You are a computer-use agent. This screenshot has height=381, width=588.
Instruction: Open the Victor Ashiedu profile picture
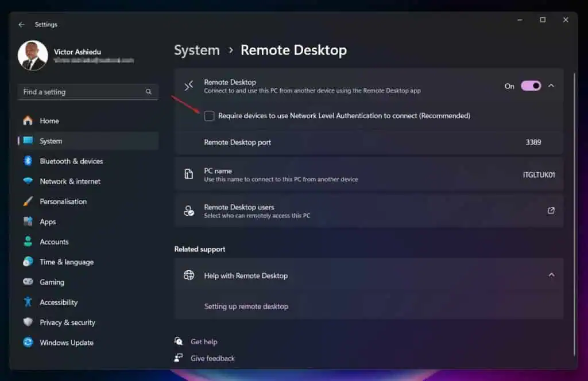click(33, 56)
